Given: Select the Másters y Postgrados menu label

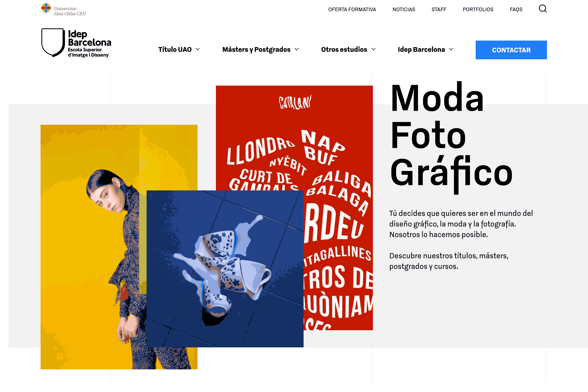Looking at the screenshot, I should [256, 50].
